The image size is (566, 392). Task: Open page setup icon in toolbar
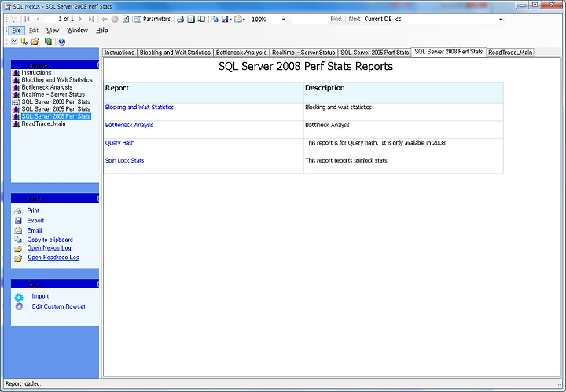coord(201,19)
